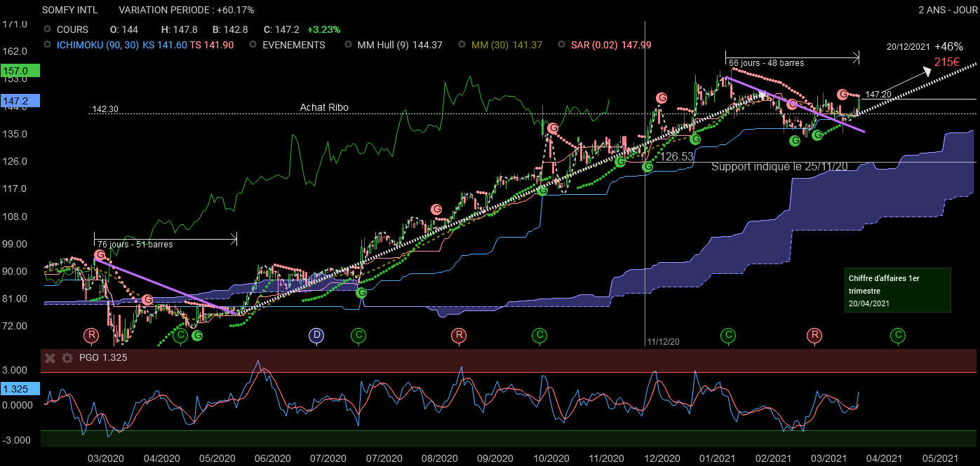Click the C event marker near 01/2021

click(729, 336)
